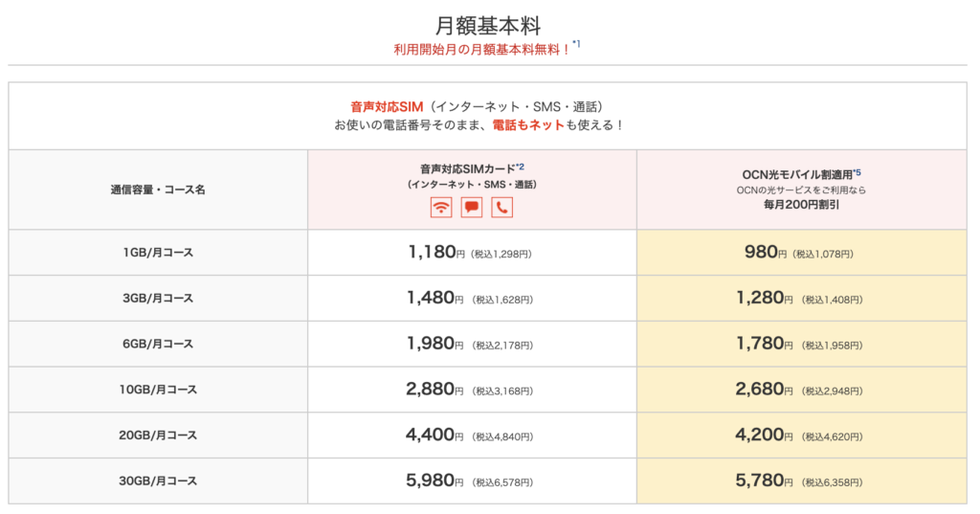
Task: Select the 6GB/月コース row label
Action: tap(158, 344)
